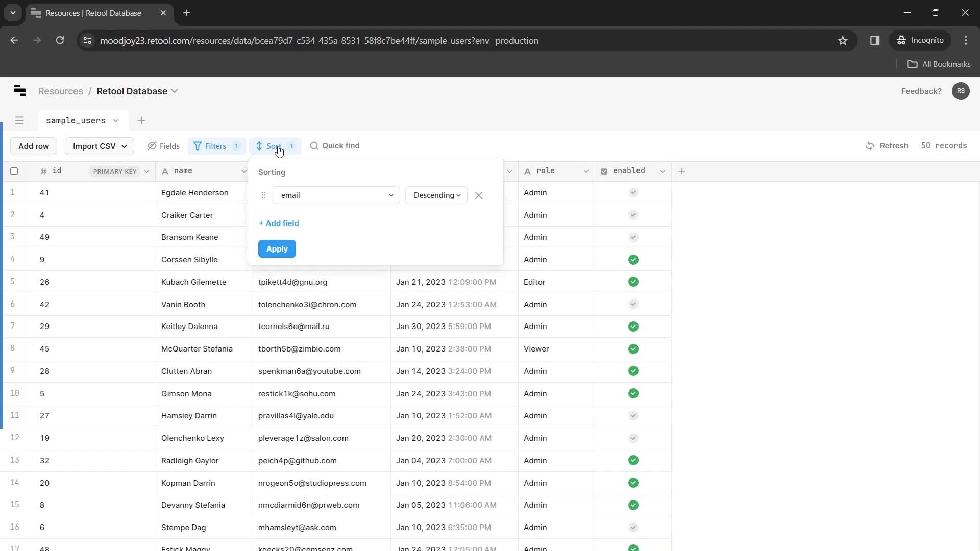Go to Resources breadcrumb
Viewport: 980px width, 551px height.
coord(60,91)
